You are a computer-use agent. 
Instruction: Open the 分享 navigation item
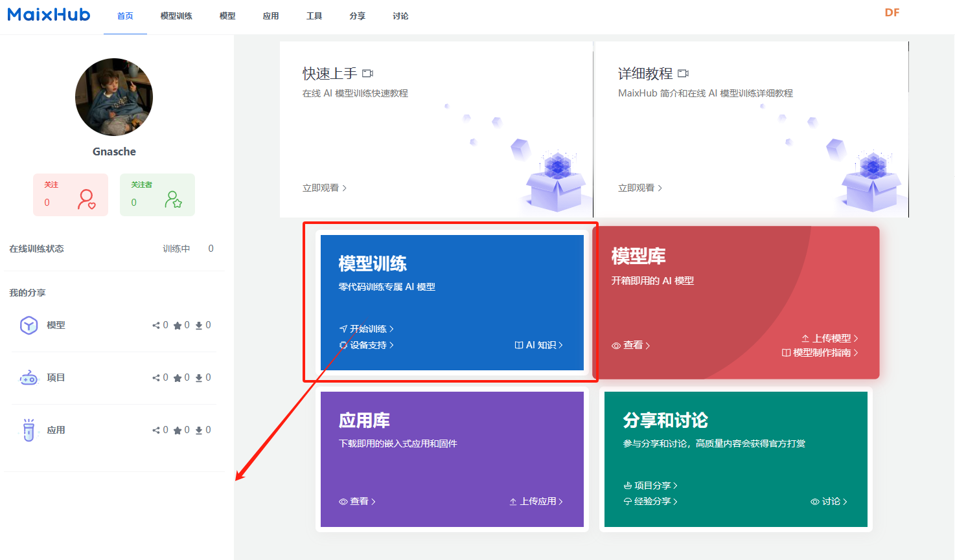357,16
